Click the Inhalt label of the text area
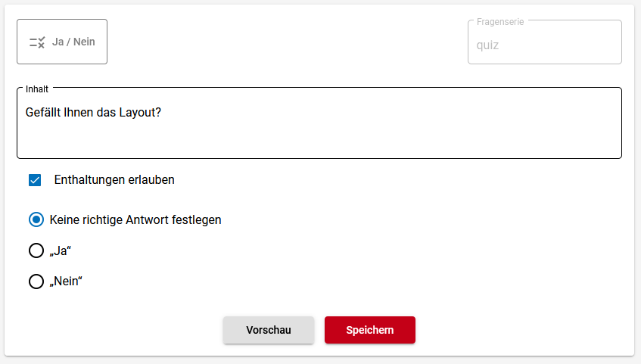Viewport: 641px width, 364px height. [37, 89]
